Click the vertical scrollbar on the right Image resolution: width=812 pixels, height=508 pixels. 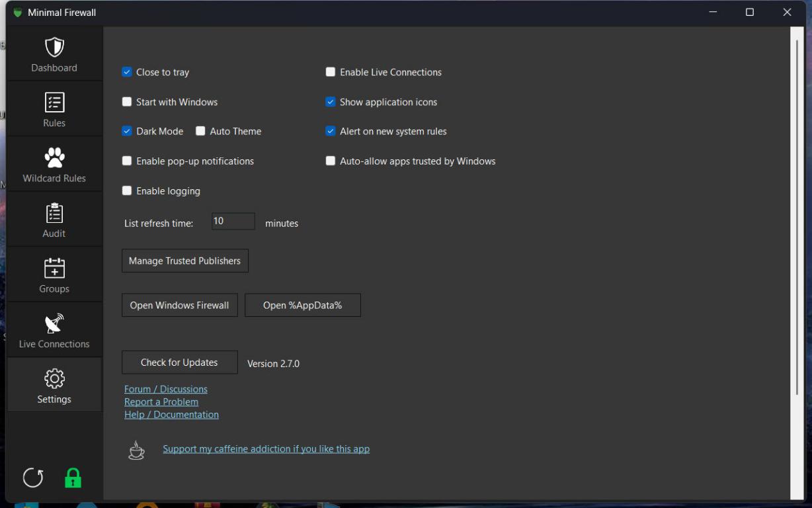[797, 218]
